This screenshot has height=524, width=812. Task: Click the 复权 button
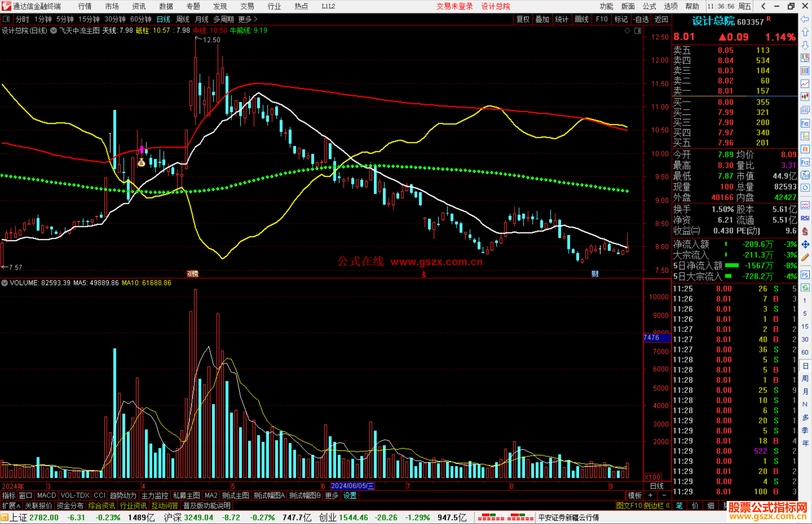(523, 19)
